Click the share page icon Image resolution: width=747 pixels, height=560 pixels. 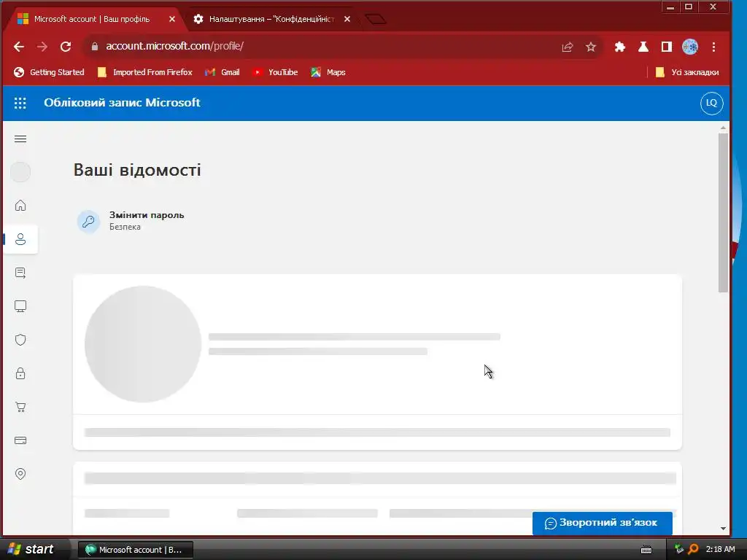pyautogui.click(x=567, y=47)
